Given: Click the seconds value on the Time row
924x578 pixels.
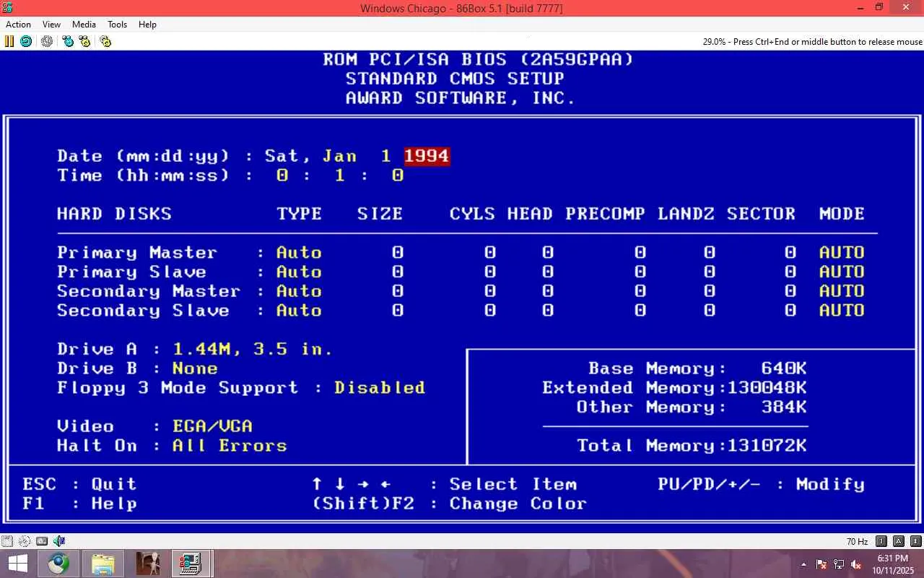Looking at the screenshot, I should click(397, 176).
